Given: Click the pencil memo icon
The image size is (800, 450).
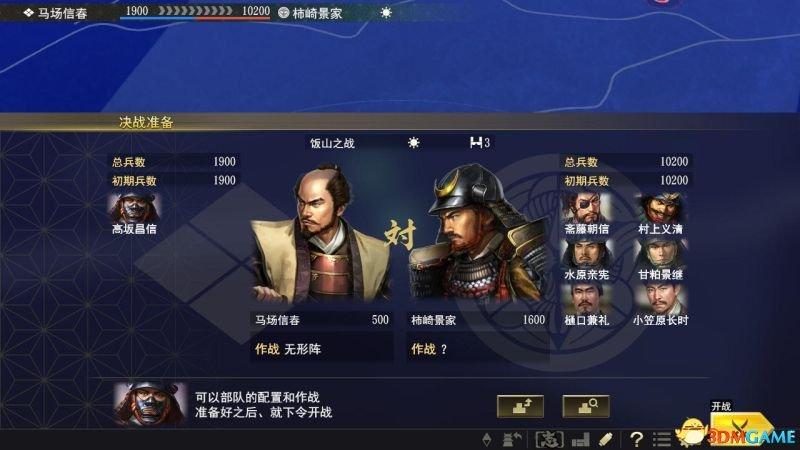Looking at the screenshot, I should click(606, 439).
